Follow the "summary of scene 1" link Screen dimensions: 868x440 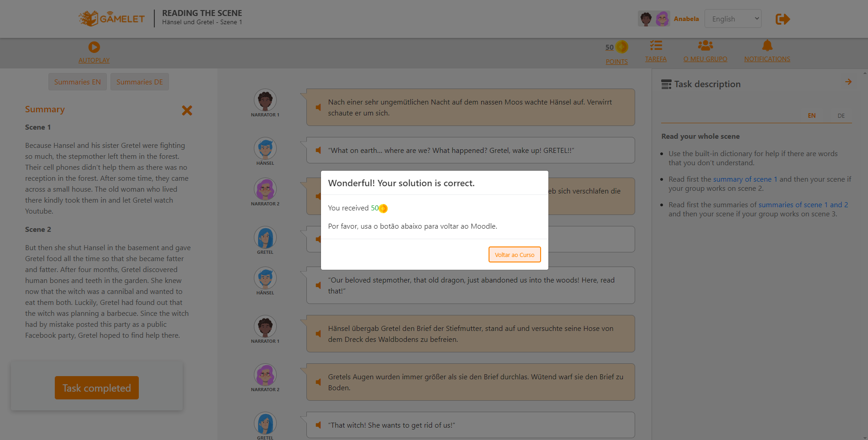(745, 179)
